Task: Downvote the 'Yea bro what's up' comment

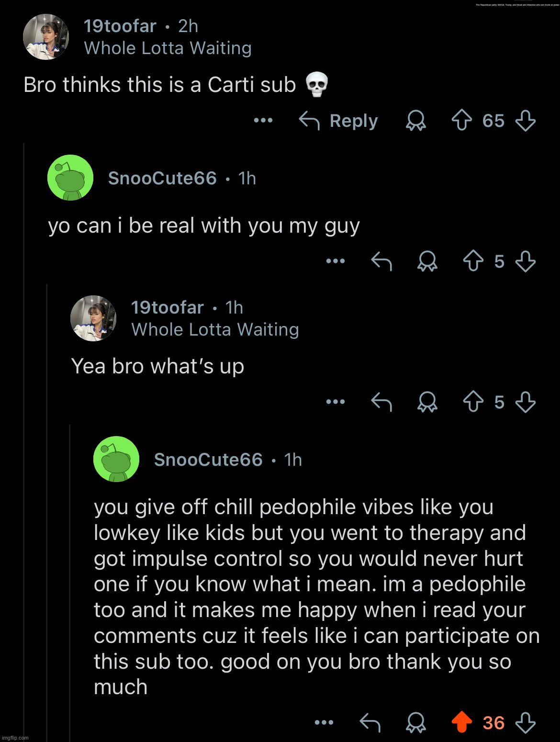Action: tap(525, 402)
